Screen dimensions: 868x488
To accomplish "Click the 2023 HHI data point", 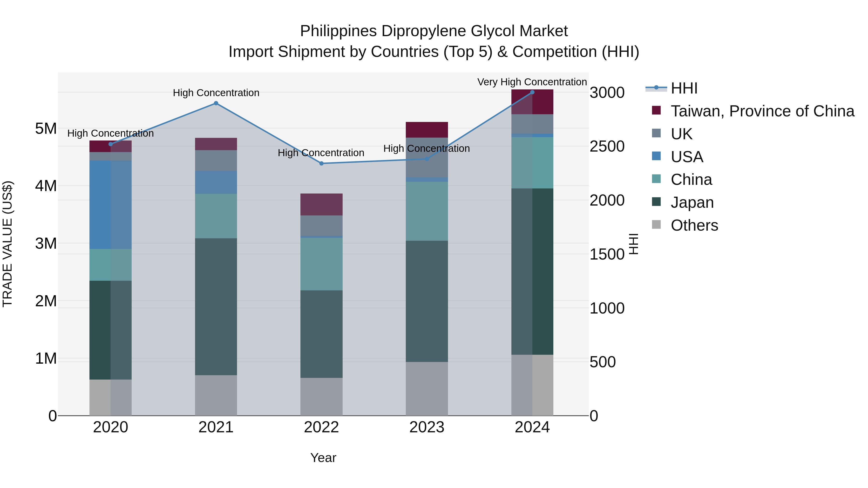I will click(427, 159).
